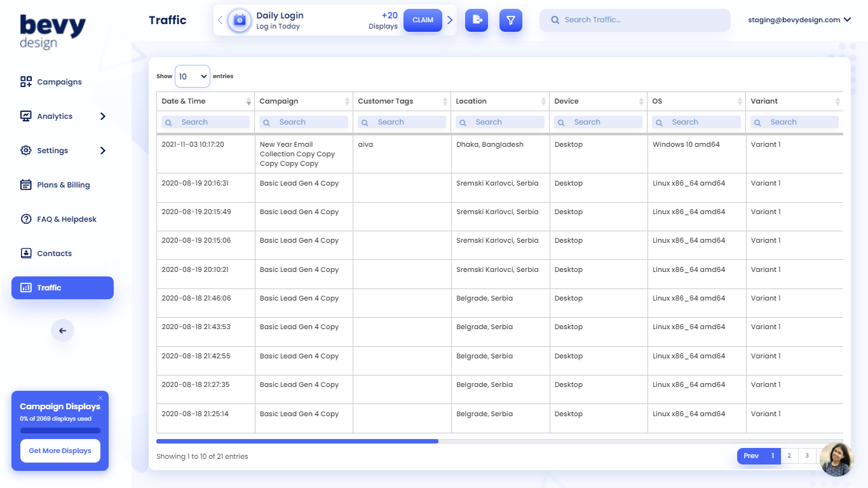Click the export traffic data icon

tap(477, 20)
